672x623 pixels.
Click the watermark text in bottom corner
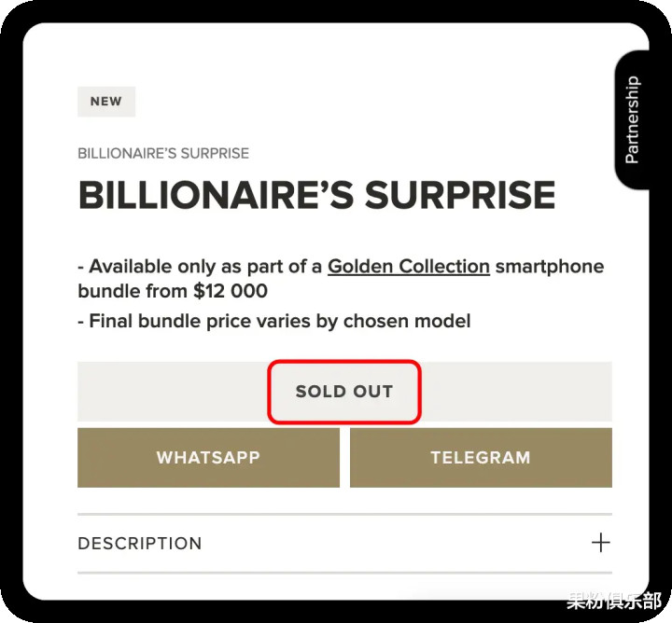tap(614, 602)
